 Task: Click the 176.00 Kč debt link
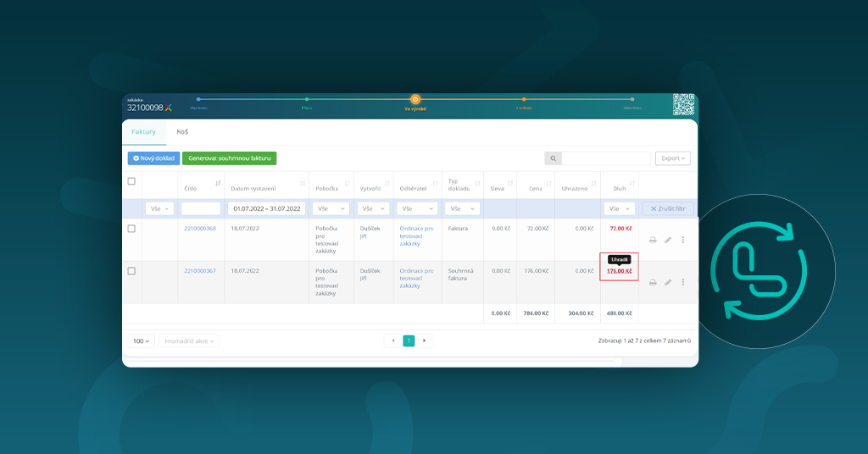[x=619, y=271]
